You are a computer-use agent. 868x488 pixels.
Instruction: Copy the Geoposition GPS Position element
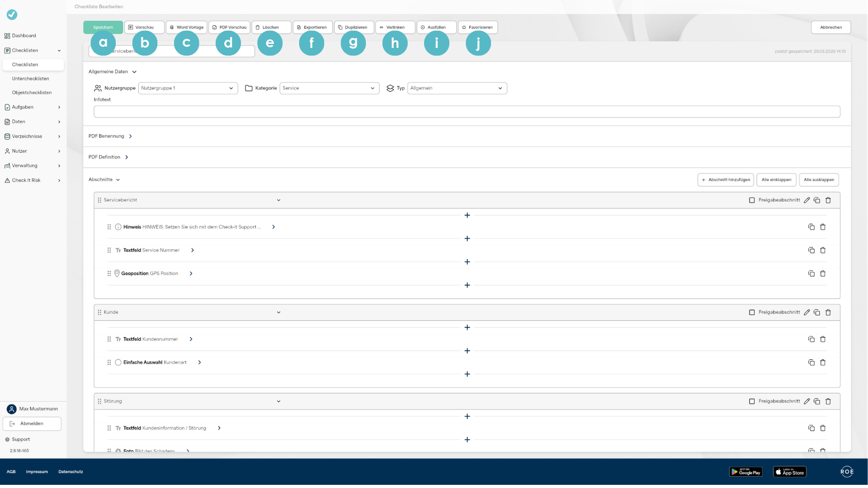coord(811,273)
